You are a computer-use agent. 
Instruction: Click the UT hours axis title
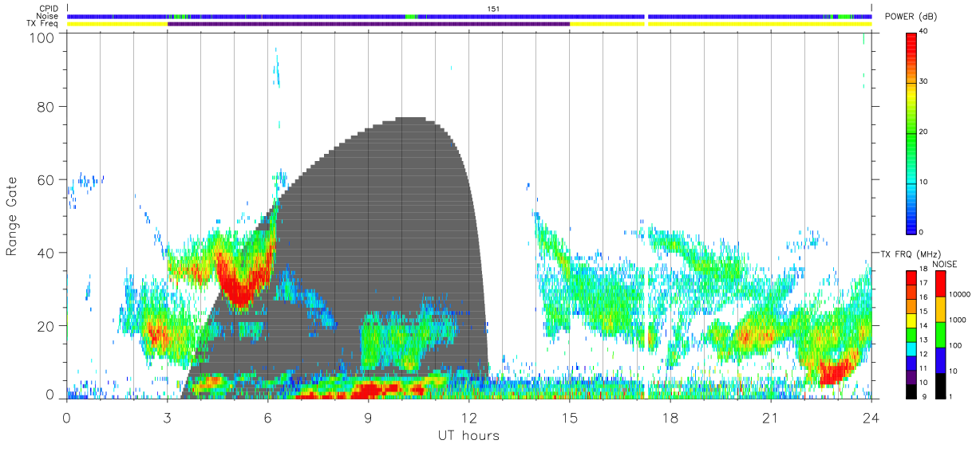(468, 435)
